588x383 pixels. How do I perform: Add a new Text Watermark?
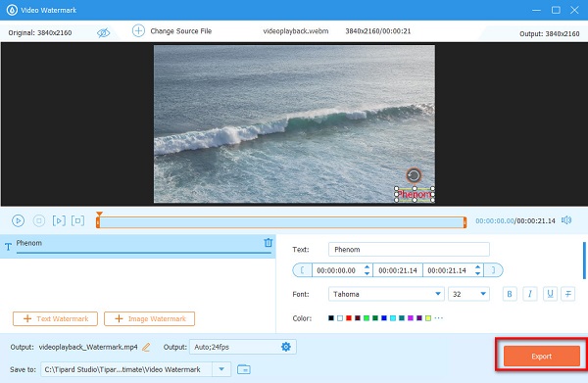pyautogui.click(x=55, y=319)
